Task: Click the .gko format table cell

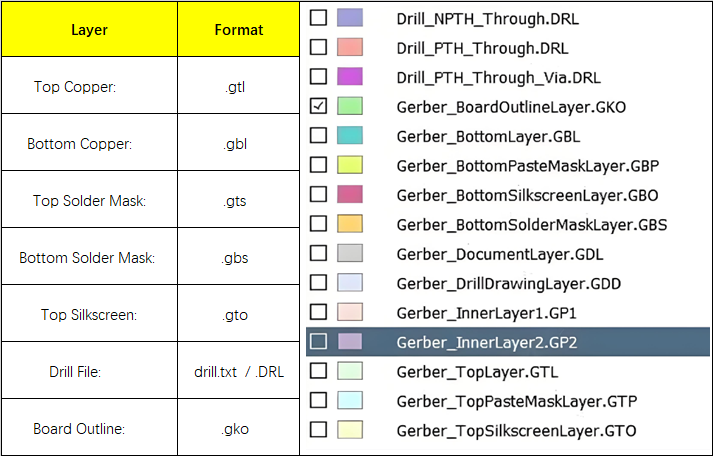Action: [x=235, y=429]
